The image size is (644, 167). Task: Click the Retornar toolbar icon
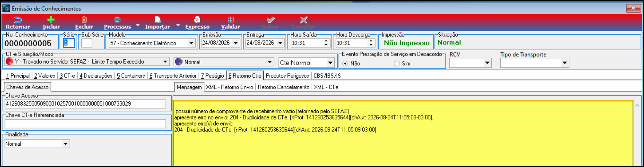click(18, 20)
